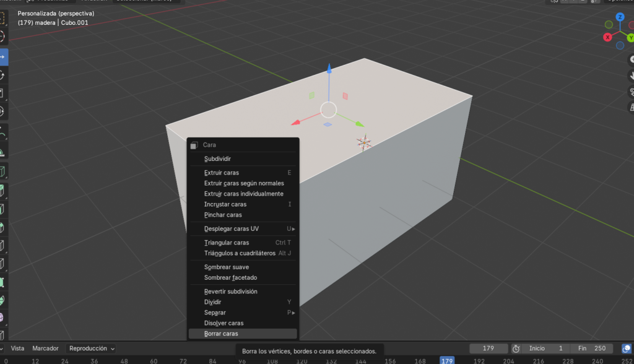Choose Pinchar caras
634x364 pixels.
pyautogui.click(x=243, y=215)
